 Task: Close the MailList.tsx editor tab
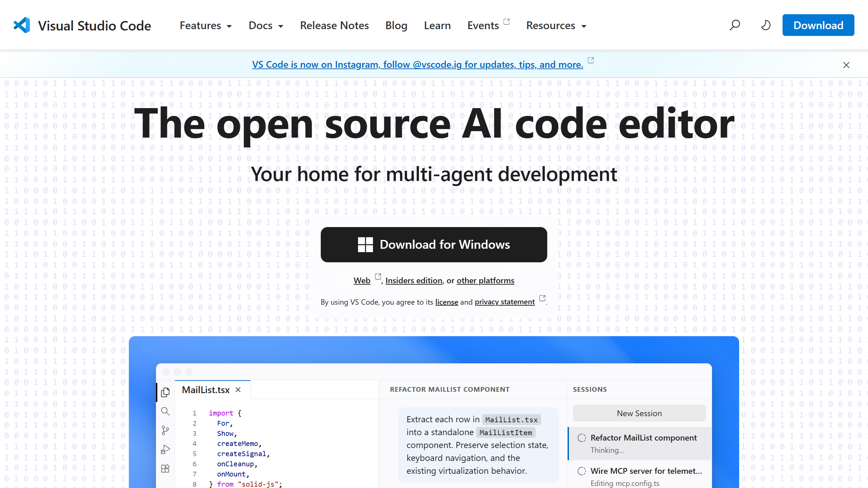[238, 390]
